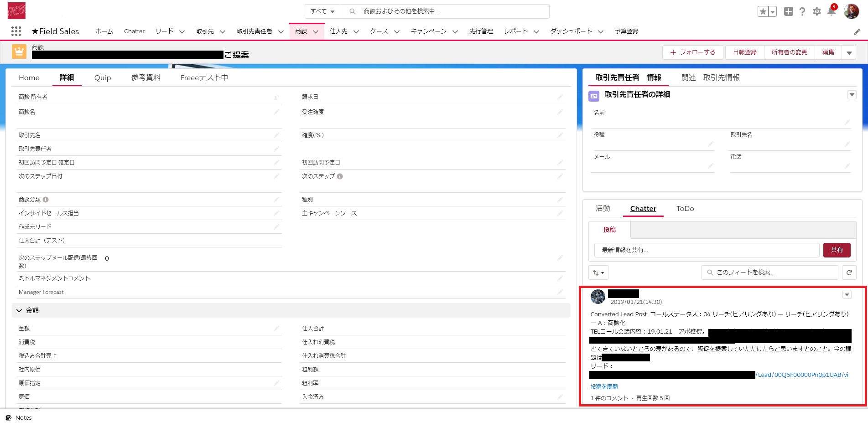Click the フォローする button
The height and width of the screenshot is (427, 868).
point(692,52)
